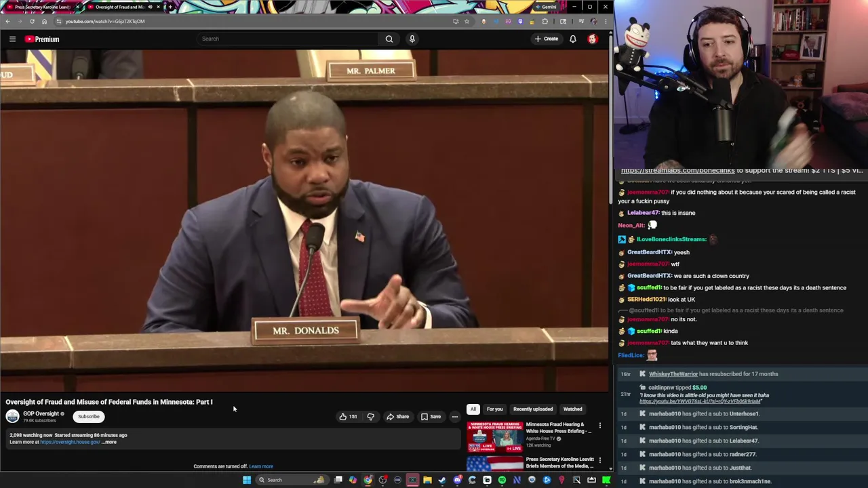Click the caitlinpnw tipped $5.00 entry
The height and width of the screenshot is (488, 868).
677,388
